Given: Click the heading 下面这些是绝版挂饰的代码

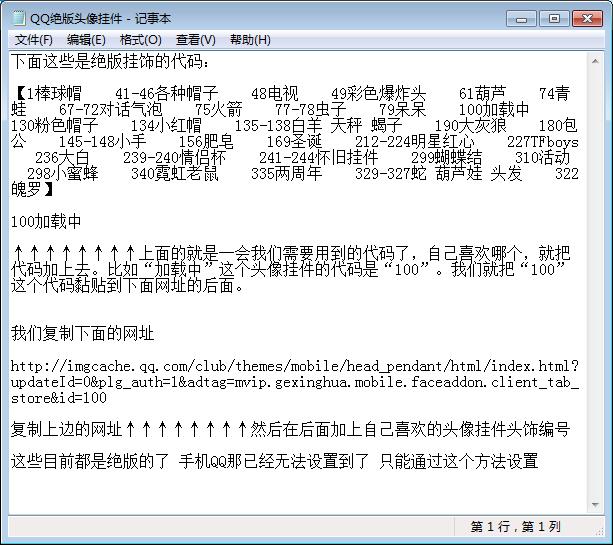Looking at the screenshot, I should pos(109,61).
